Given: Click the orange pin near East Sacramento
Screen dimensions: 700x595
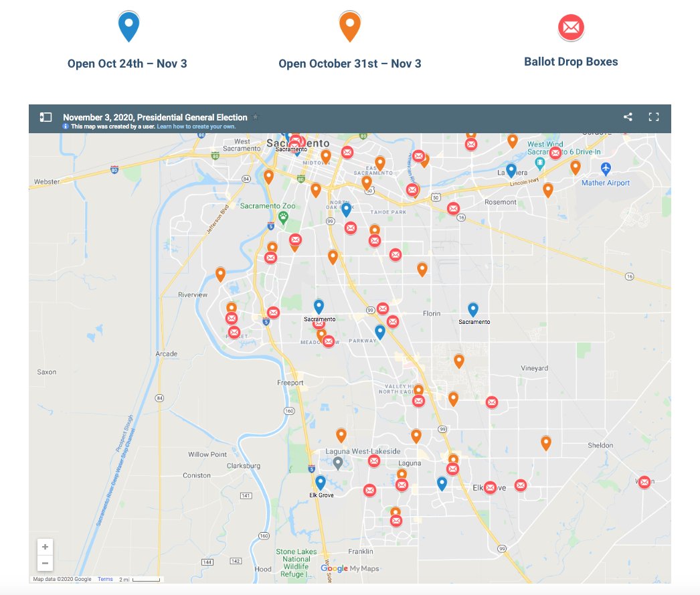Looking at the screenshot, I should pos(380,164).
